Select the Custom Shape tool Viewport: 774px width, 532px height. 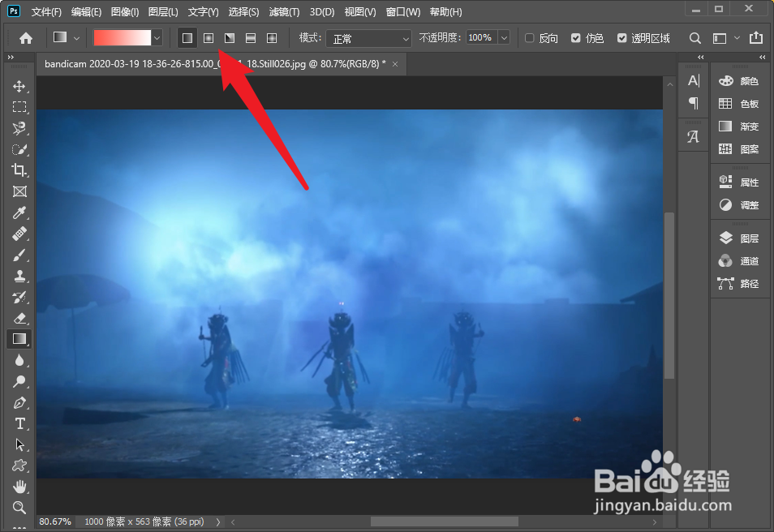[x=19, y=466]
